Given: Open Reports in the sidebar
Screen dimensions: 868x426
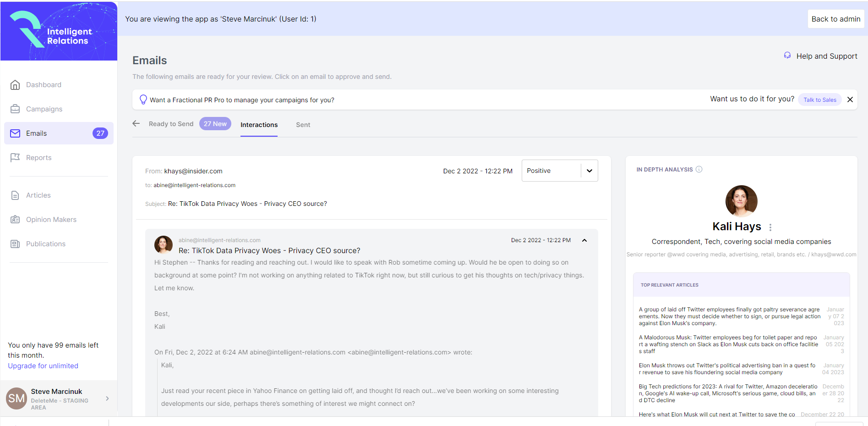Looking at the screenshot, I should (38, 158).
